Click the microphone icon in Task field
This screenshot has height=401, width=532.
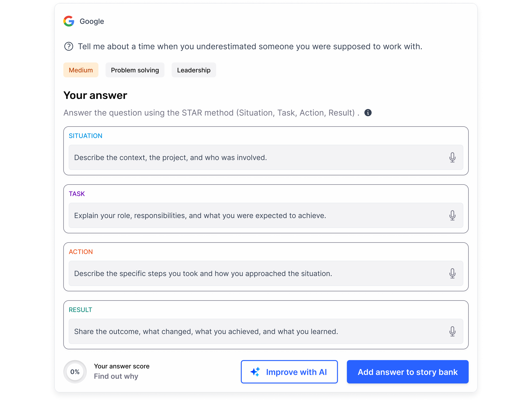tap(452, 215)
